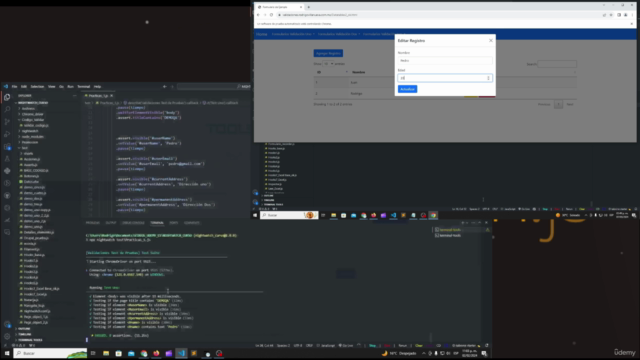640x360 pixels.
Task: Click the Agregar Registro button
Action: (x=328, y=53)
